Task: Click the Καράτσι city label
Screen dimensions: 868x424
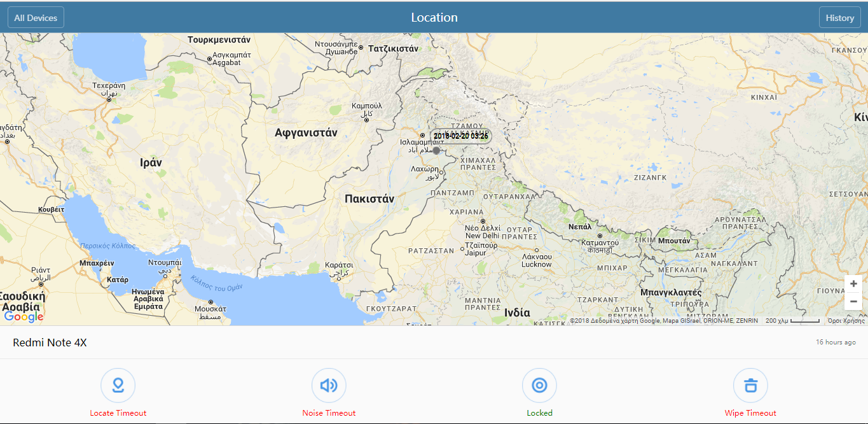Action: [338, 264]
